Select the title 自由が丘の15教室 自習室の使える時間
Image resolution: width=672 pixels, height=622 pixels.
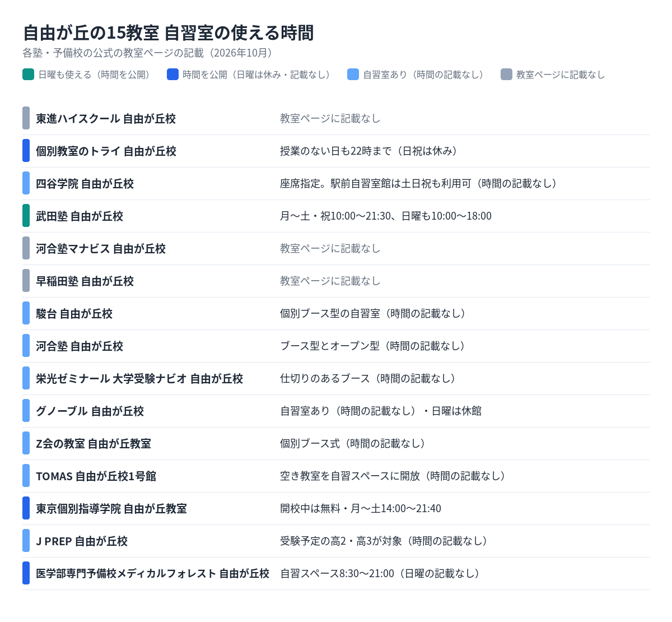(168, 33)
